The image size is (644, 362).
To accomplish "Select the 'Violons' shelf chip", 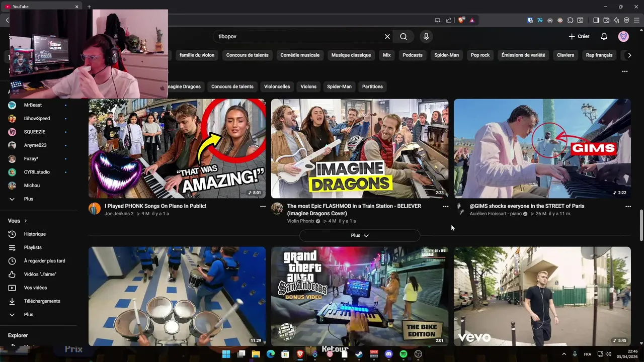I will (308, 86).
